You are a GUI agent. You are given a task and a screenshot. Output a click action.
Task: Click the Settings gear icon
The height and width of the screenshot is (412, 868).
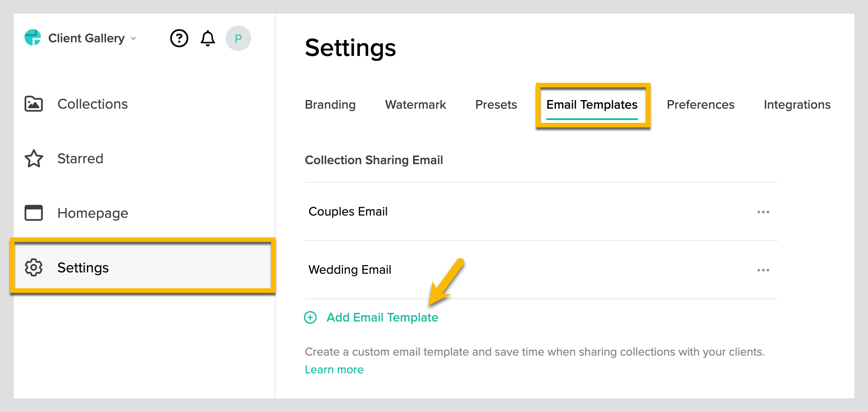click(34, 268)
